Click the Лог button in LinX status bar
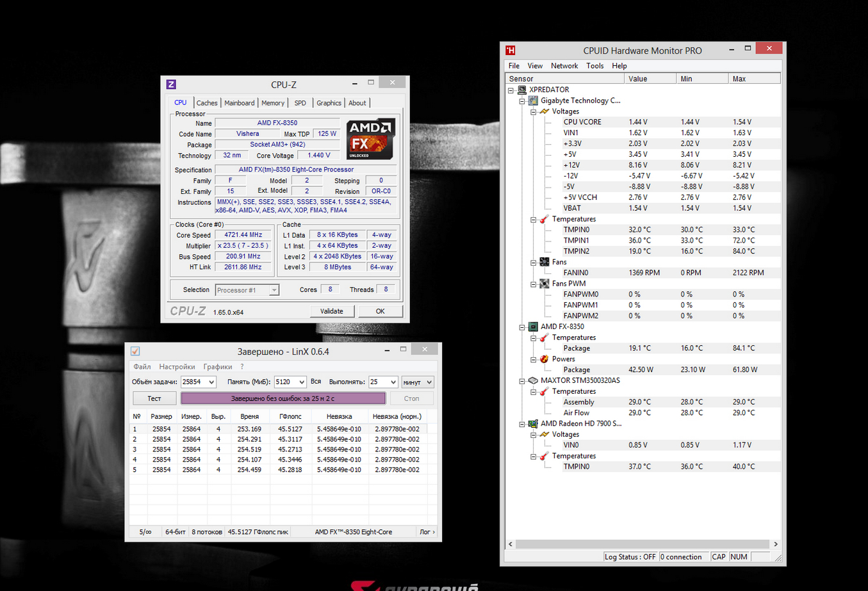Viewport: 868px width, 591px height. click(x=427, y=532)
